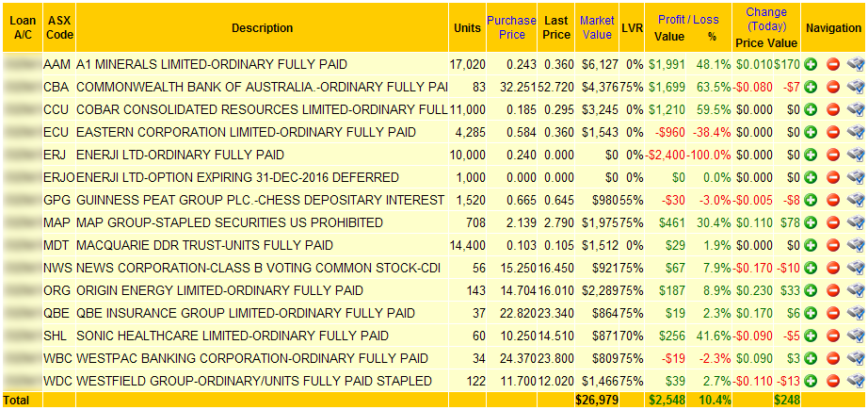Sort by the Market Value header link
Viewport: 868px width, 410px height.
coord(597,27)
